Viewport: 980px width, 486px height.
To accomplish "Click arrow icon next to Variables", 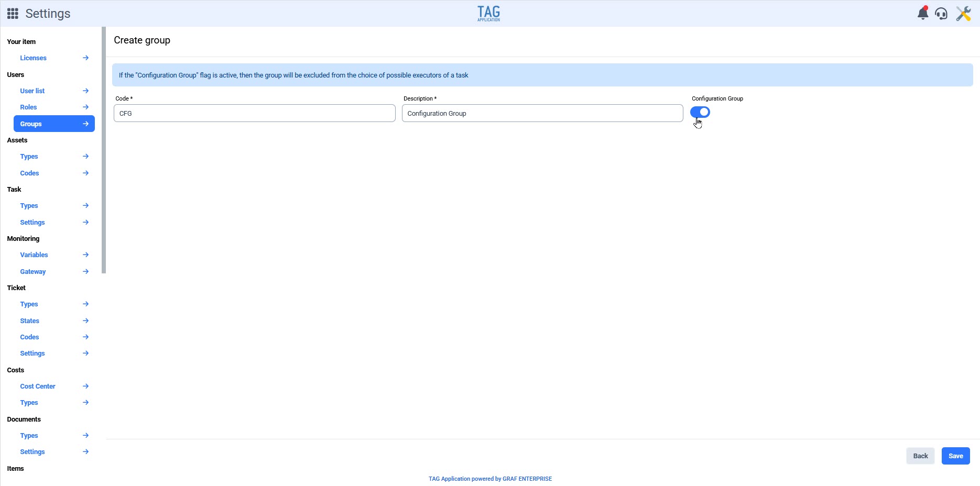I will [85, 255].
